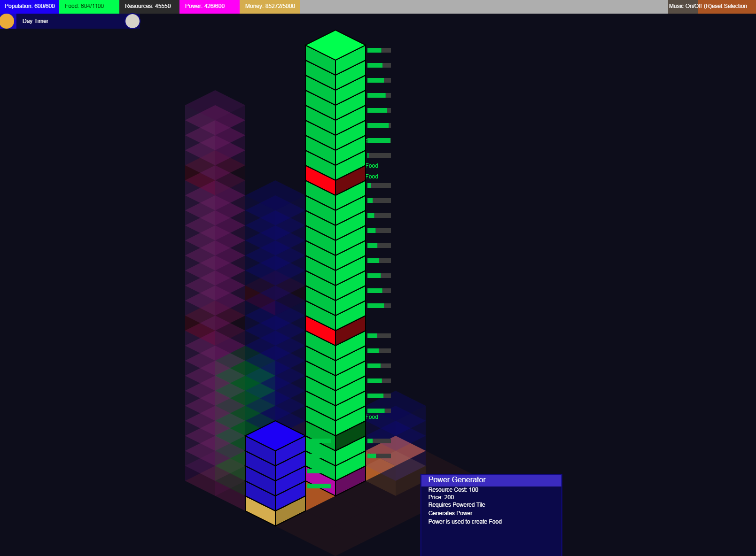The image size is (756, 556).
Task: Select the yellow base block under blue stack
Action: click(275, 511)
